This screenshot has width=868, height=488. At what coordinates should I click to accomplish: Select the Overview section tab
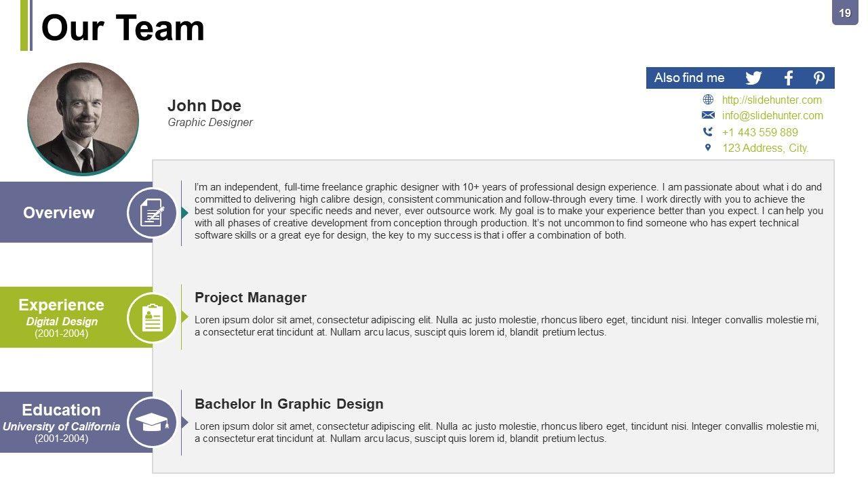click(x=59, y=213)
